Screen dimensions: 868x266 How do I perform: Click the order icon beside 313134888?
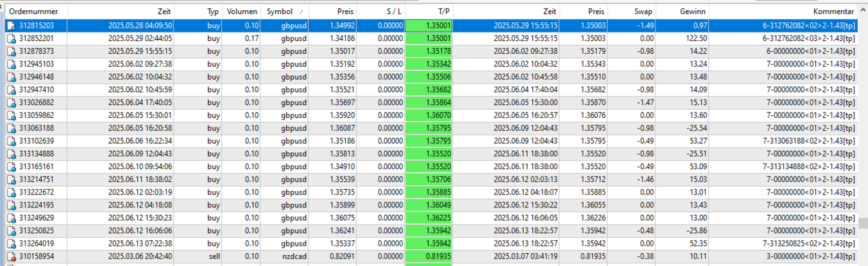[11, 154]
